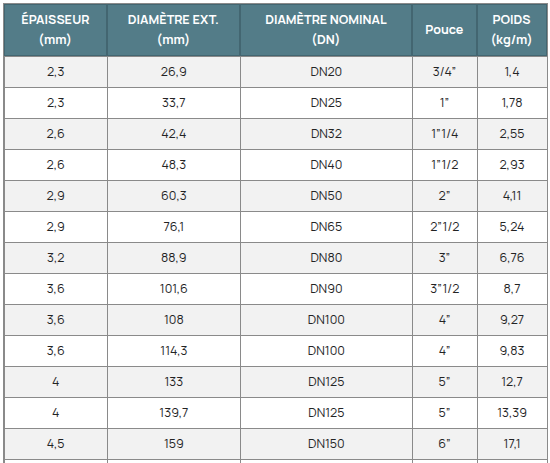The width and height of the screenshot is (550, 463).
Task: Select the DN32 nominal diameter cell
Action: click(x=326, y=134)
